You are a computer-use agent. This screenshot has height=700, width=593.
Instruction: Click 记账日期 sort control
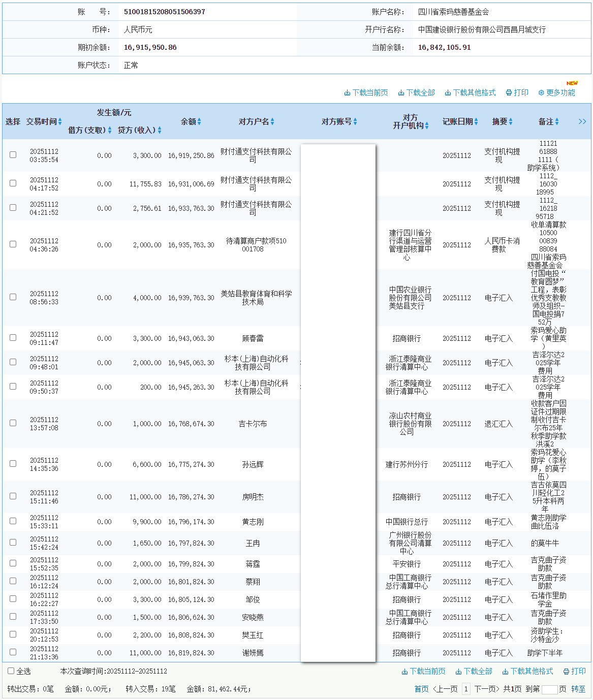[x=475, y=121]
